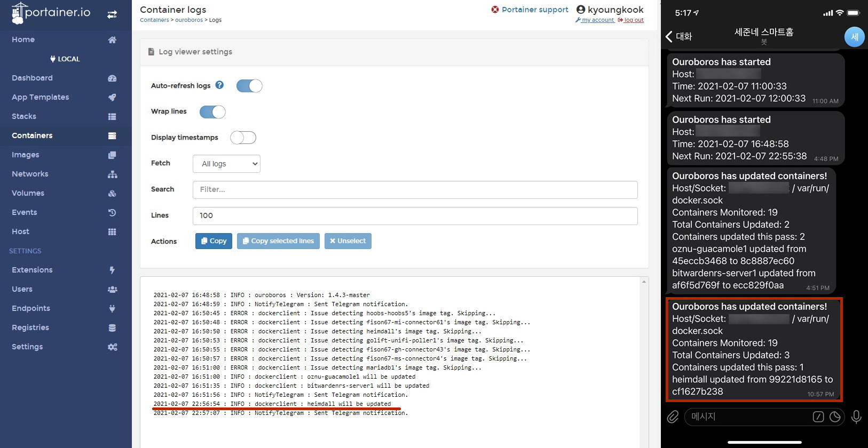Click the Dashboard gauge icon

(x=112, y=78)
